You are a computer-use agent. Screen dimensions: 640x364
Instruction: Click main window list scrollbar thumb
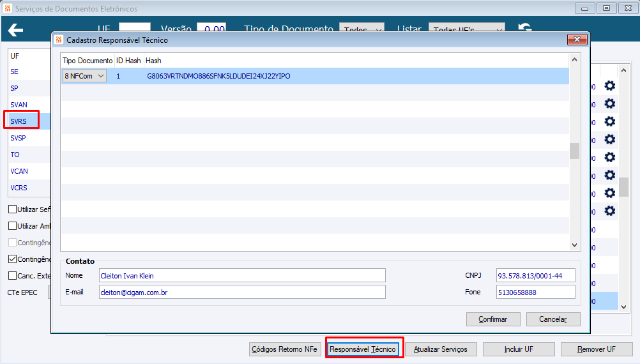click(623, 187)
